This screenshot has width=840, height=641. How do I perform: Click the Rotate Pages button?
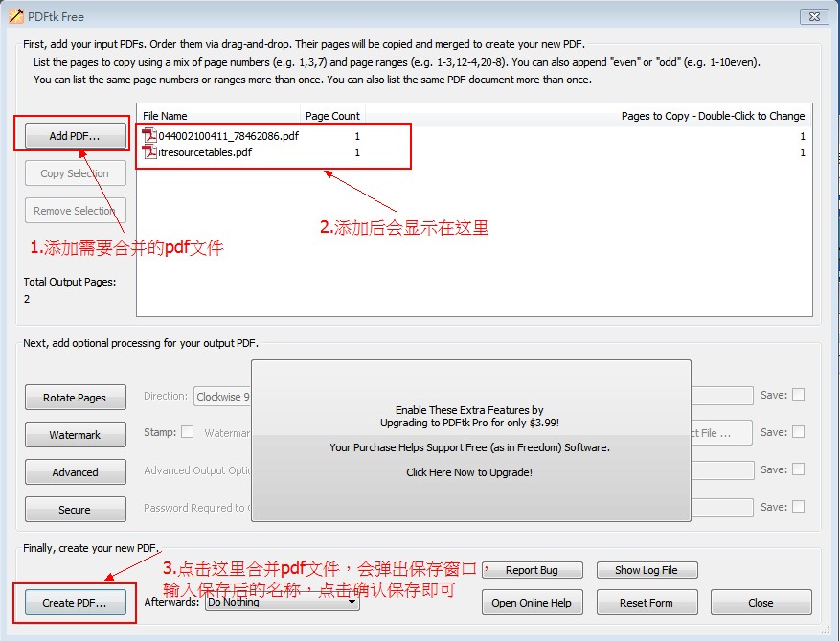pos(75,397)
